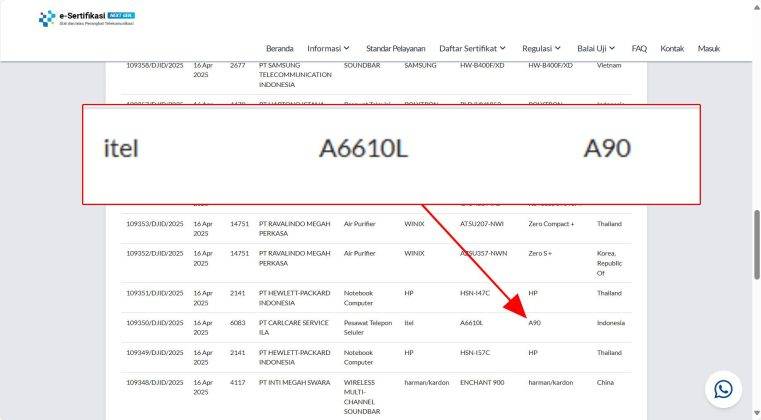761x420 pixels.
Task: Click Zero Compact + cell
Action: click(x=551, y=224)
